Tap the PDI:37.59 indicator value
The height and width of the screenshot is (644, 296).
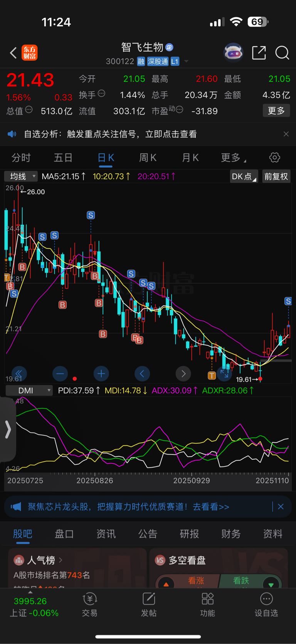(79, 390)
